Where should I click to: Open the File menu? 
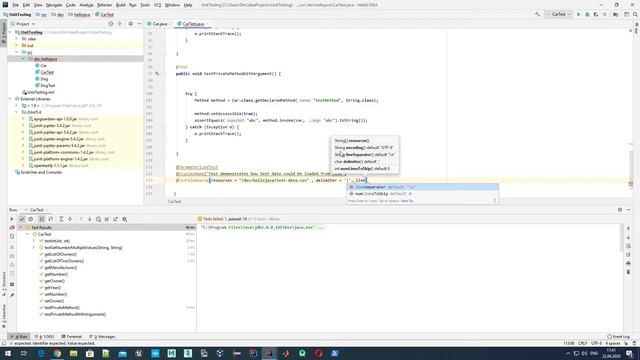16,5
